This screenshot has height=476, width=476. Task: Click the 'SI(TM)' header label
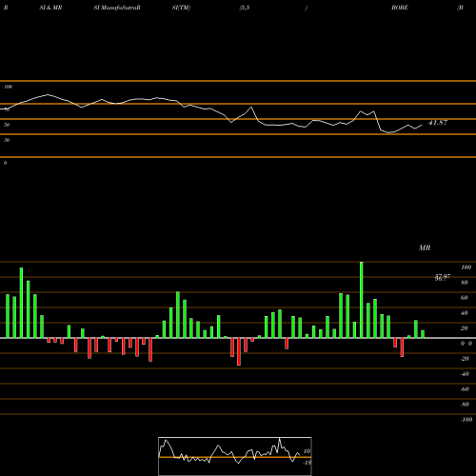pos(181,8)
